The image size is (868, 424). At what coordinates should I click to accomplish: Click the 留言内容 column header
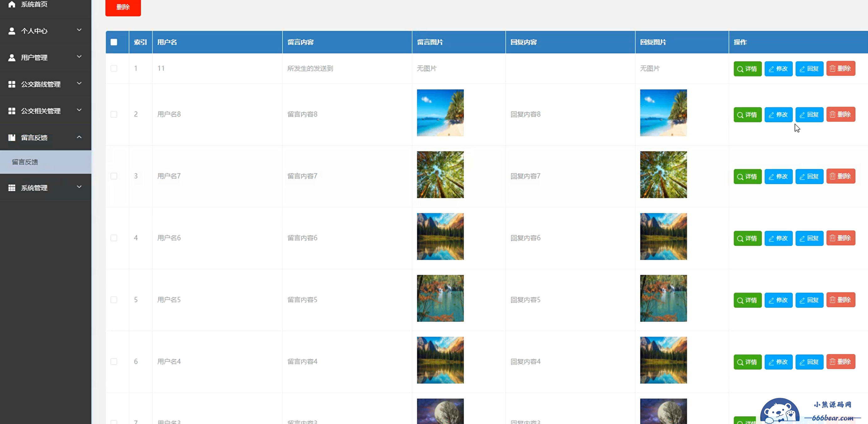click(x=347, y=42)
